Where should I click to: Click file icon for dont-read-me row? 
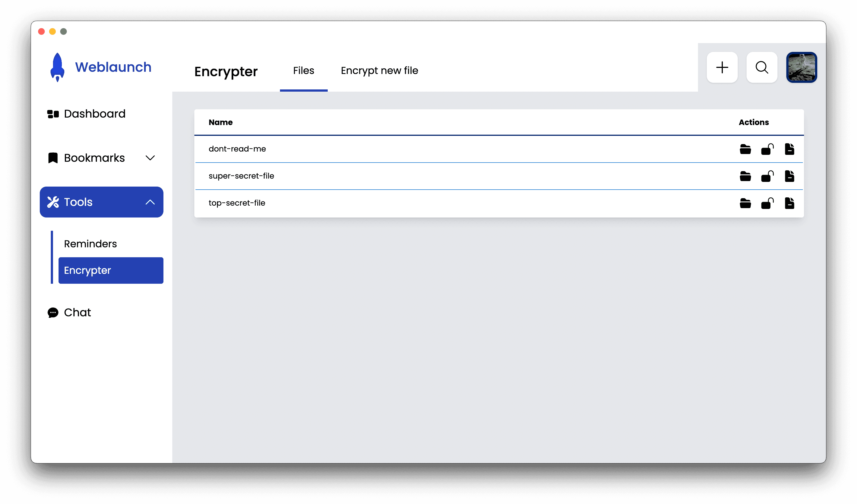pyautogui.click(x=789, y=149)
